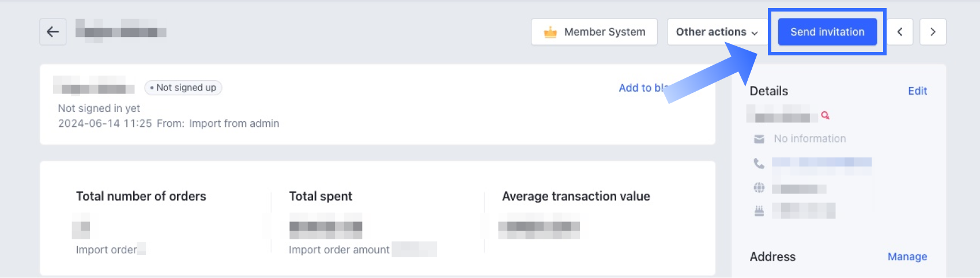
Task: Select the Total number of orders heading
Action: point(141,196)
